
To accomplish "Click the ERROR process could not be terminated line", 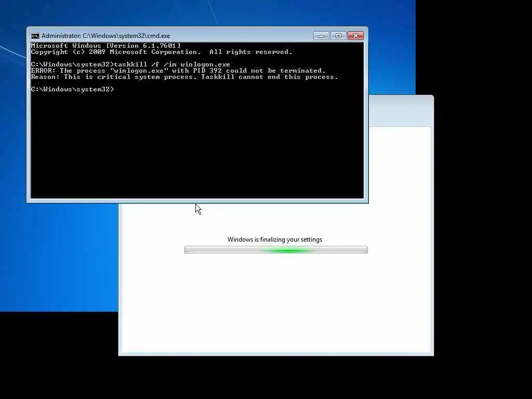I will (178, 71).
